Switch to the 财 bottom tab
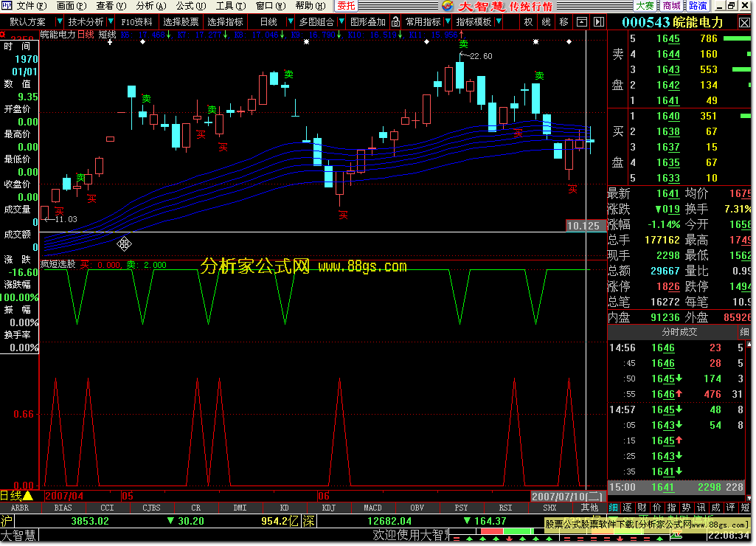The image size is (756, 546). click(642, 508)
